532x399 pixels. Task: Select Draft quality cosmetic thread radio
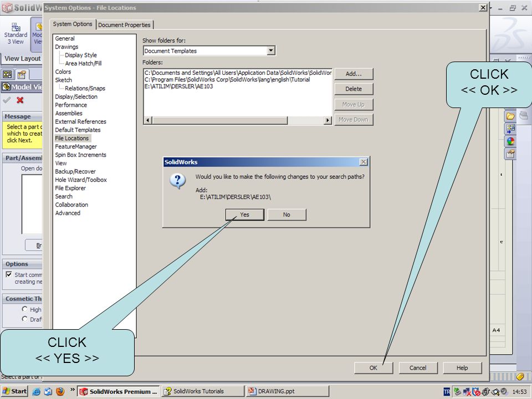(x=24, y=319)
